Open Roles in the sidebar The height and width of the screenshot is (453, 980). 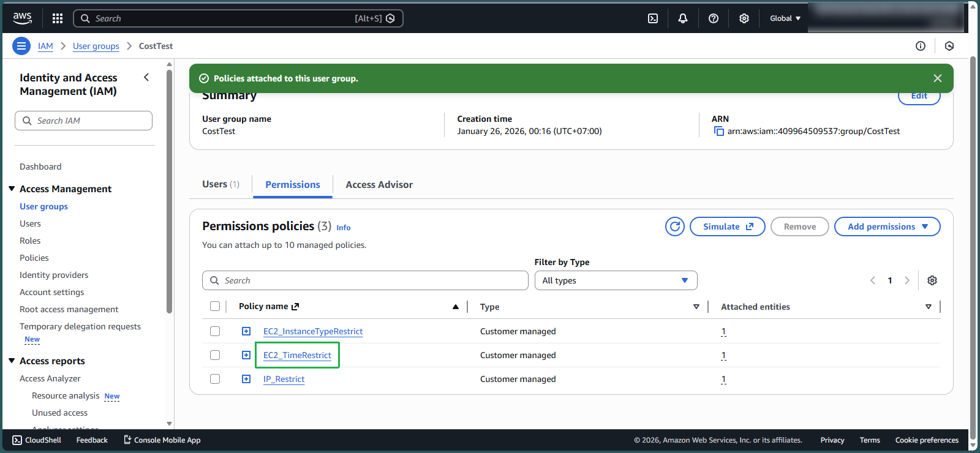pyautogui.click(x=30, y=241)
